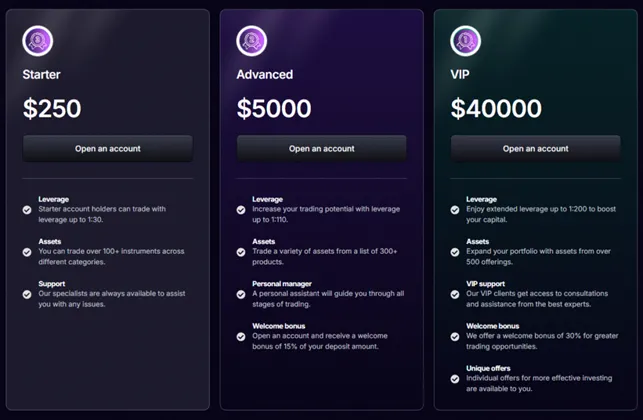Click the Starter Assets checkmark icon

pos(27,252)
